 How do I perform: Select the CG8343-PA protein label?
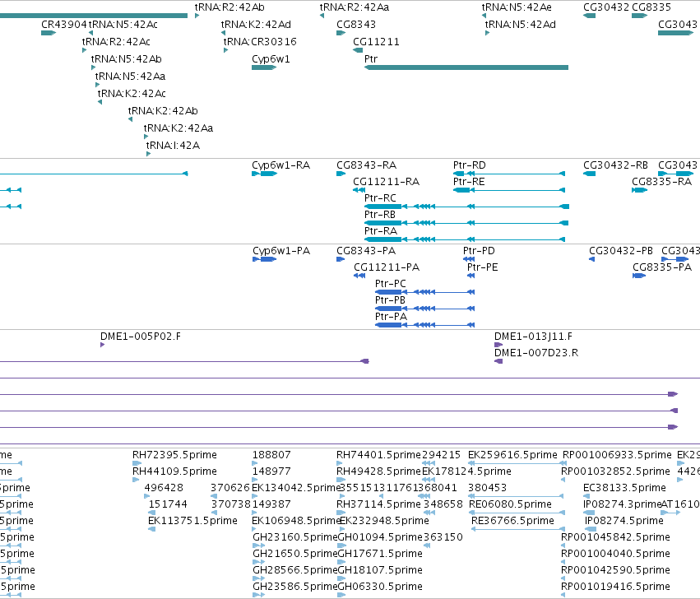[x=366, y=251]
